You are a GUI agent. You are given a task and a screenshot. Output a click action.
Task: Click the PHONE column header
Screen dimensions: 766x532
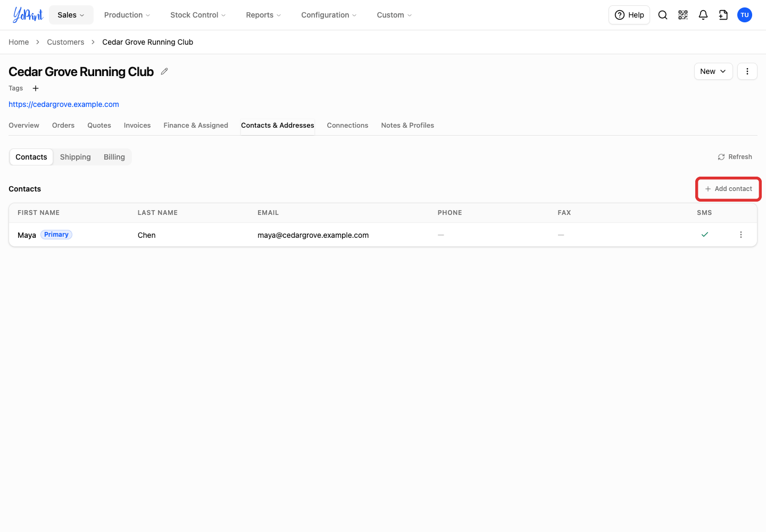tap(450, 213)
